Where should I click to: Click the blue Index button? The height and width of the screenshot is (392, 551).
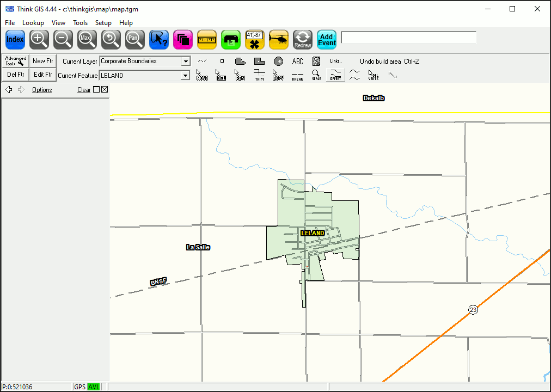[15, 40]
